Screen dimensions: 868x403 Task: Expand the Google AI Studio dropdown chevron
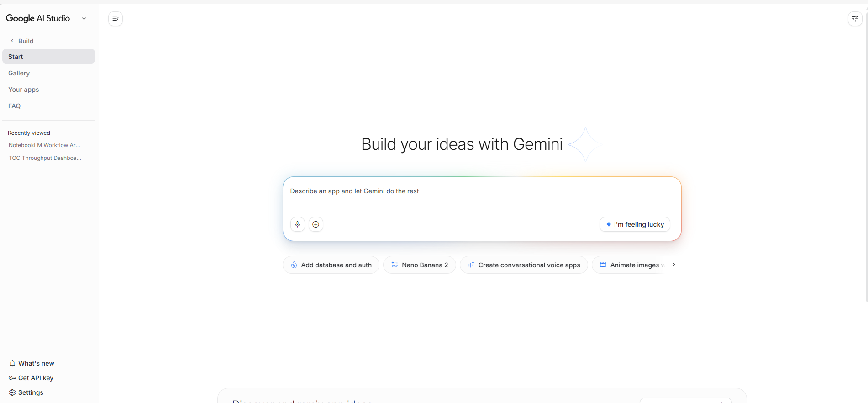tap(84, 19)
